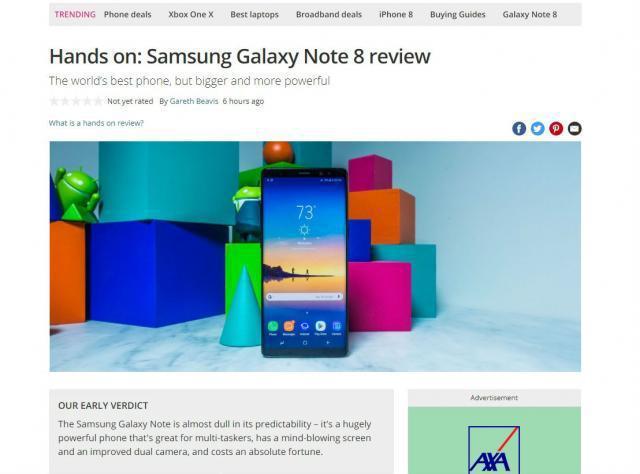Share article on Twitter
The width and height of the screenshot is (640, 474).
click(x=538, y=129)
